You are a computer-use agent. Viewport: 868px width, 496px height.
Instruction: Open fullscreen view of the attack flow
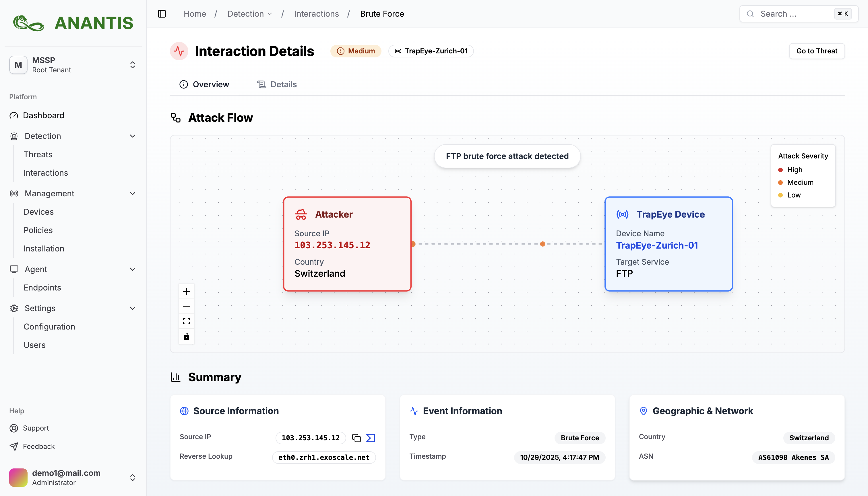click(186, 321)
